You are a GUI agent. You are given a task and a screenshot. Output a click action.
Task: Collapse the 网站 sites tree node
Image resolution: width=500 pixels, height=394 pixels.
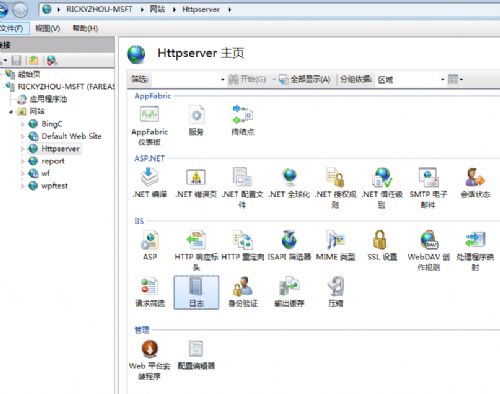click(11, 112)
